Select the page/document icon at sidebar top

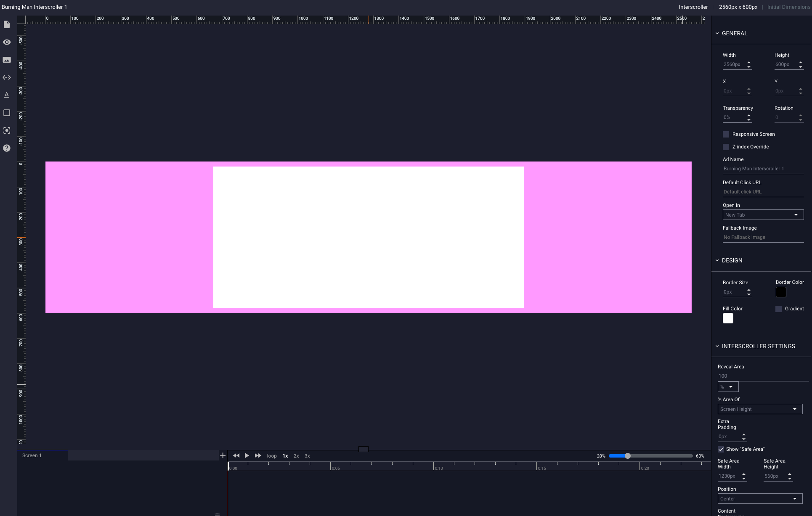click(x=7, y=24)
